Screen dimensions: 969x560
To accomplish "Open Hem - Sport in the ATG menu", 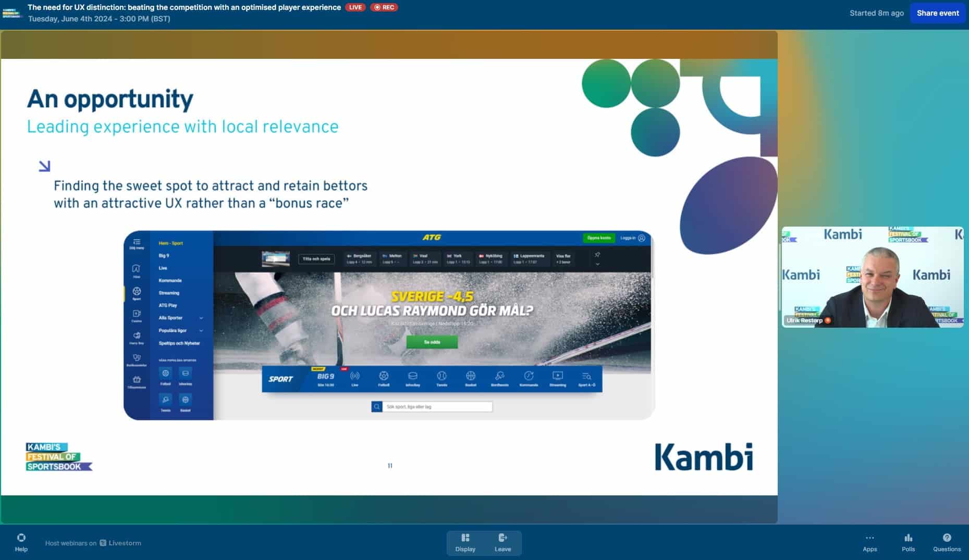I will tap(171, 243).
